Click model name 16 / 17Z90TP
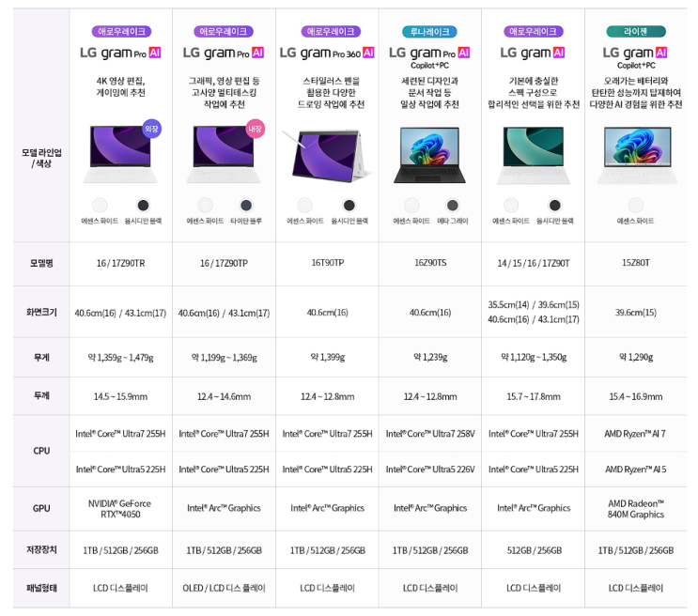The image size is (698, 616). click(224, 264)
